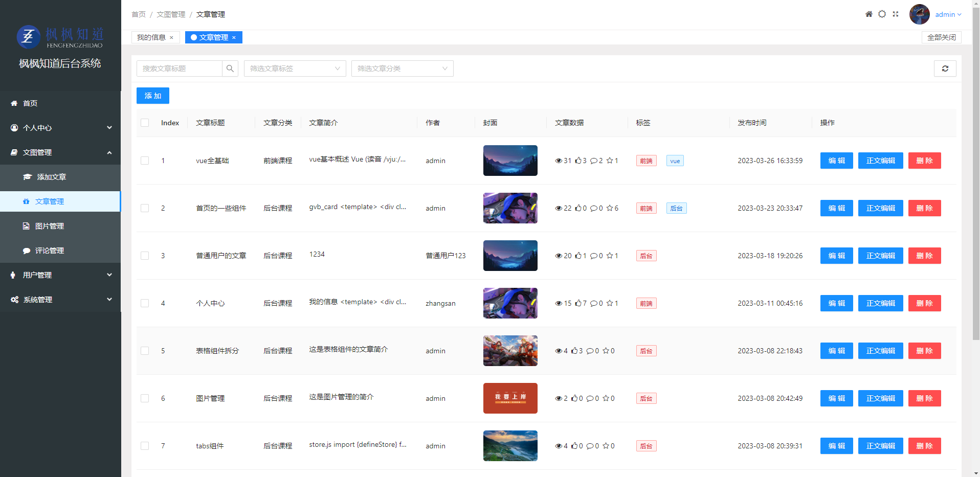
Task: Open the 筛选文章标签 dropdown
Action: 295,69
